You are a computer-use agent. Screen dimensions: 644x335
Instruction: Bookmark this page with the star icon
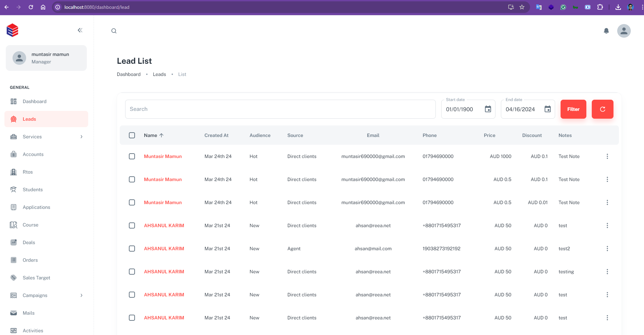(522, 7)
